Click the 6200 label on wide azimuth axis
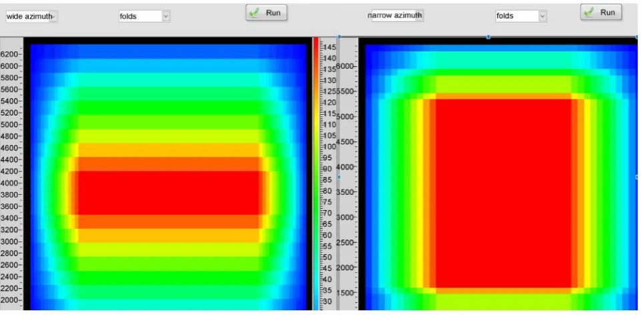 click(9, 54)
